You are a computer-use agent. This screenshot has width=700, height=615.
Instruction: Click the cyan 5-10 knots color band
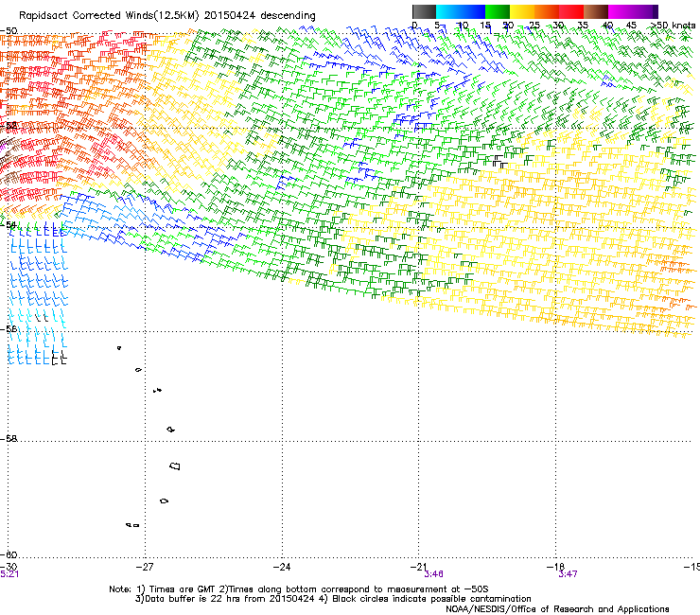click(448, 11)
